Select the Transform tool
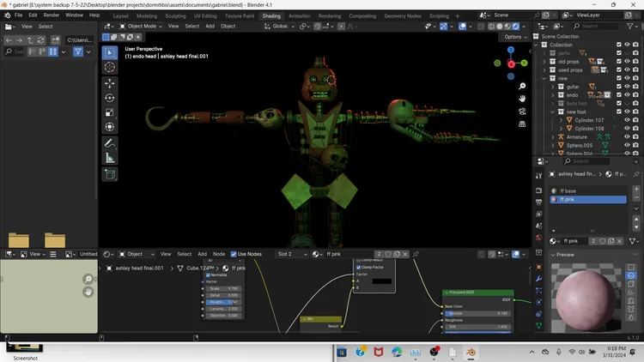 click(110, 126)
